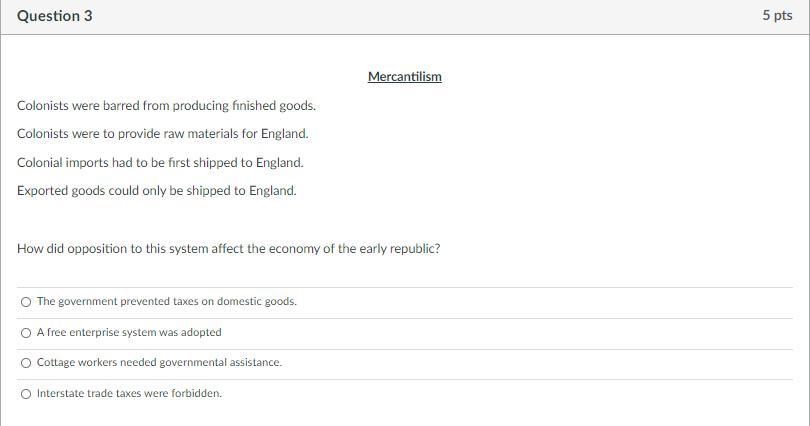Click the label text 'Interstate trade taxes were forbidden.'
The image size is (810, 426).
click(x=129, y=393)
